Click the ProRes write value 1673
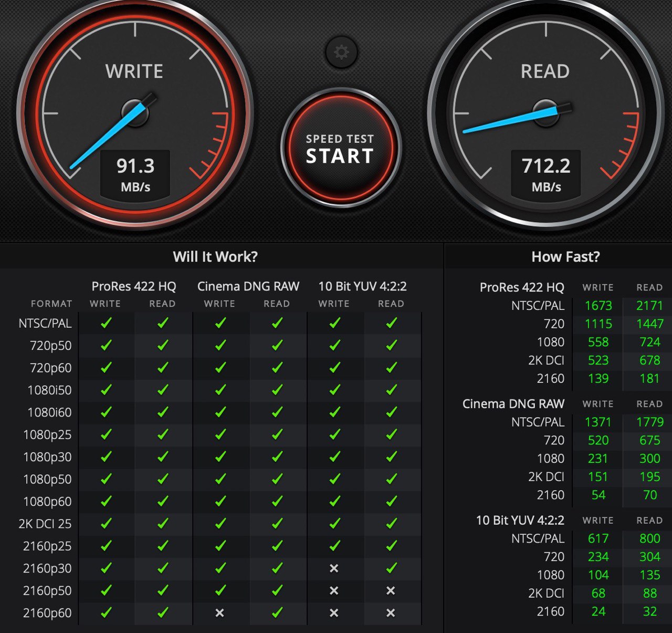The width and height of the screenshot is (672, 633). coord(598,306)
